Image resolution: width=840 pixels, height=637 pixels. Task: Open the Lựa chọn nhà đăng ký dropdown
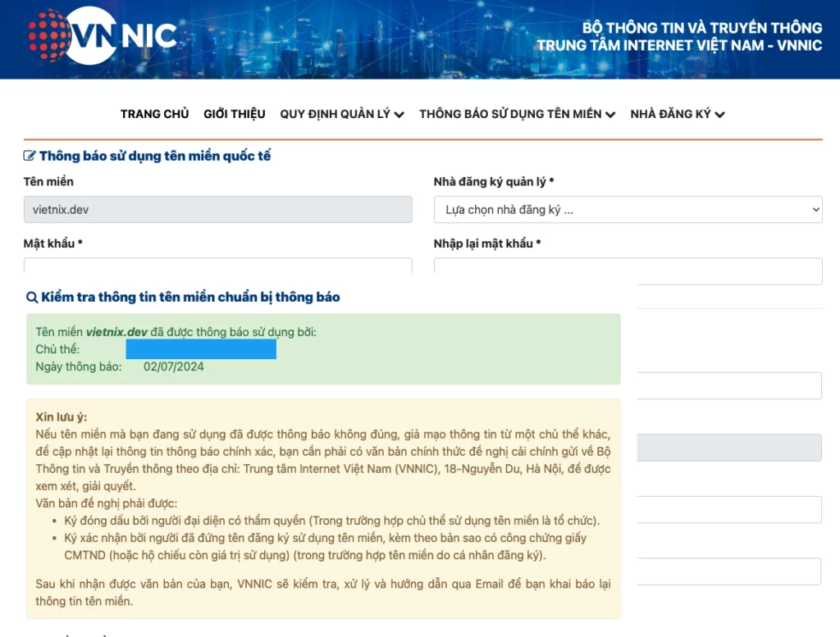(x=628, y=210)
